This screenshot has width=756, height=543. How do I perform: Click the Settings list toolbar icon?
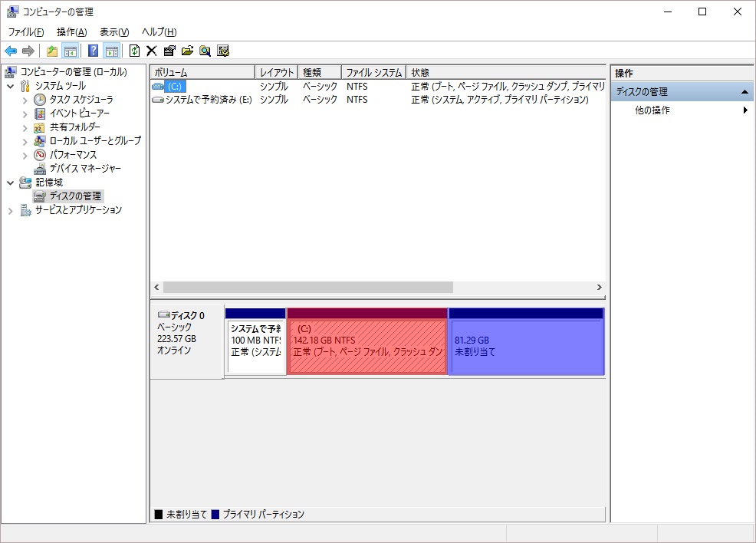(223, 51)
